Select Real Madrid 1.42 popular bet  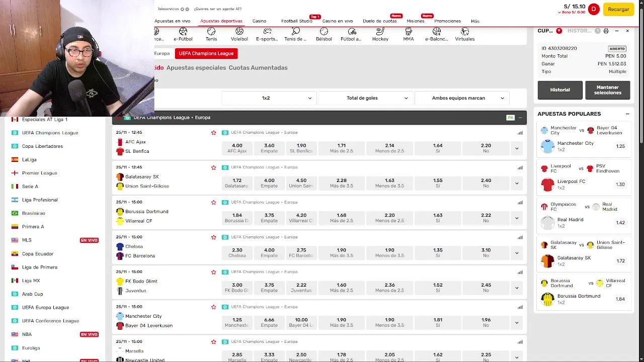(x=584, y=223)
